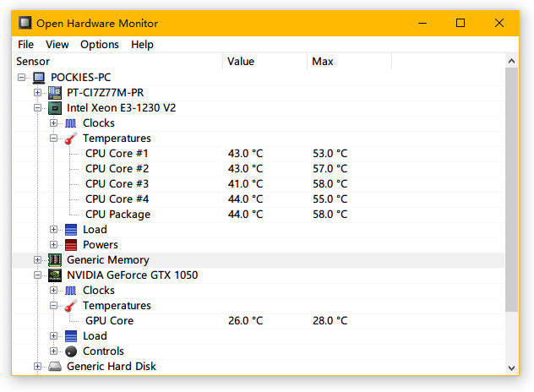
Task: Click the Generic Hard Disk drive icon
Action: click(55, 367)
